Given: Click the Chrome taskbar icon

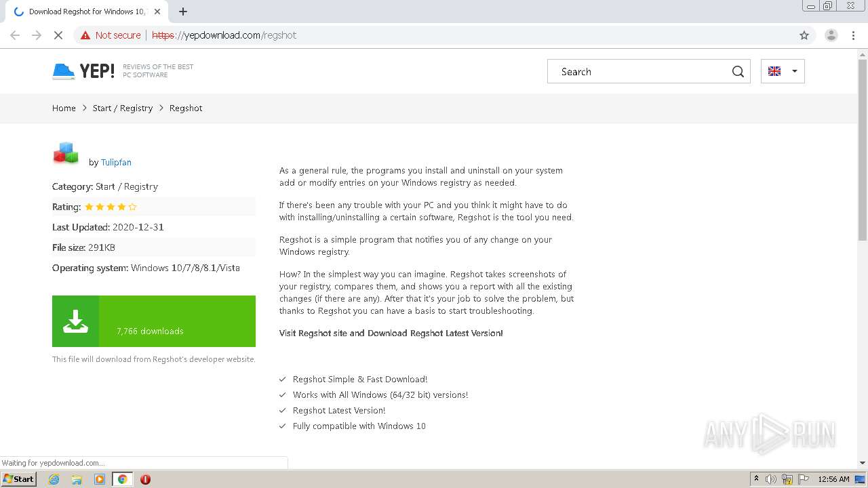Looking at the screenshot, I should pos(123,479).
